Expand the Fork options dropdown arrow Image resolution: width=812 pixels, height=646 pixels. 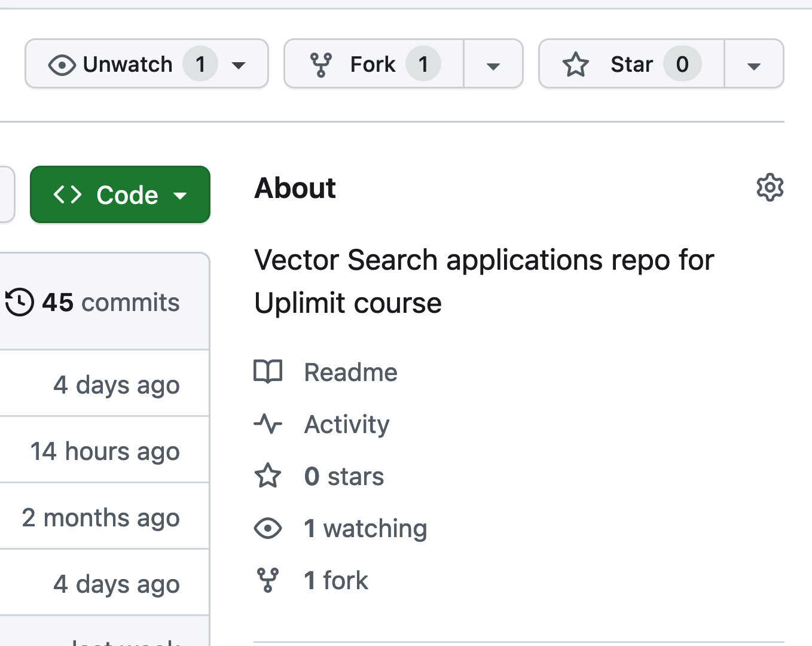coord(493,65)
